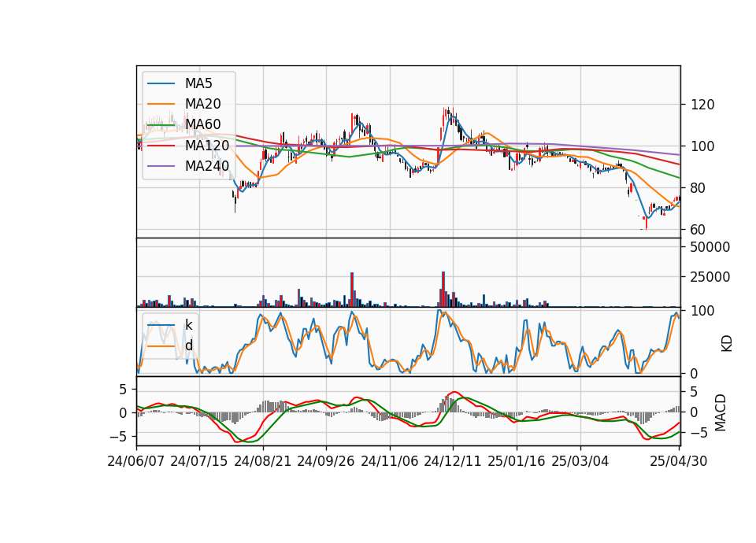Click the 25000 volume axis label

tap(710, 277)
